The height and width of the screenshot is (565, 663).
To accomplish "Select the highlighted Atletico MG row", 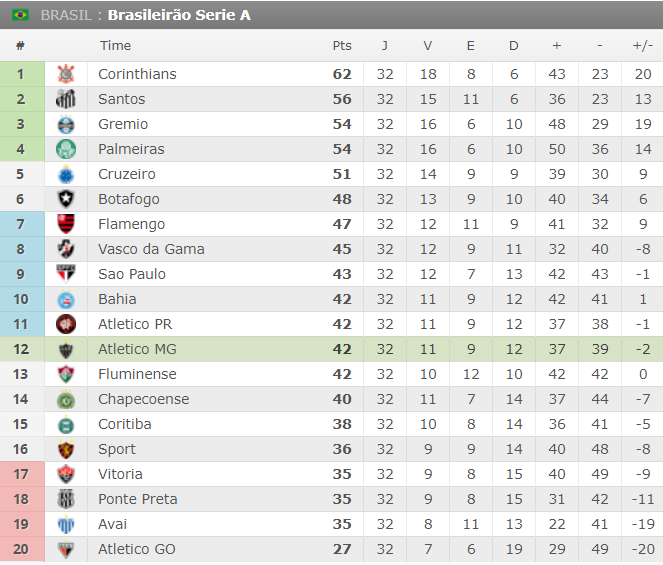I will (x=332, y=349).
